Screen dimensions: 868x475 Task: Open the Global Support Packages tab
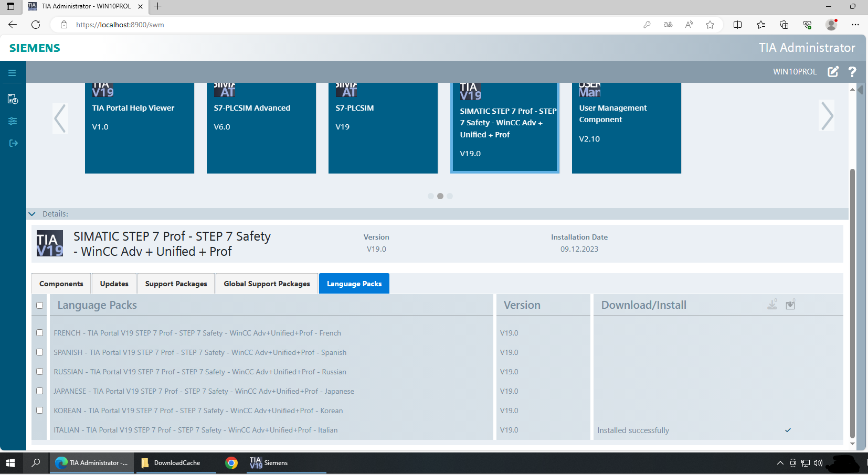click(x=267, y=283)
